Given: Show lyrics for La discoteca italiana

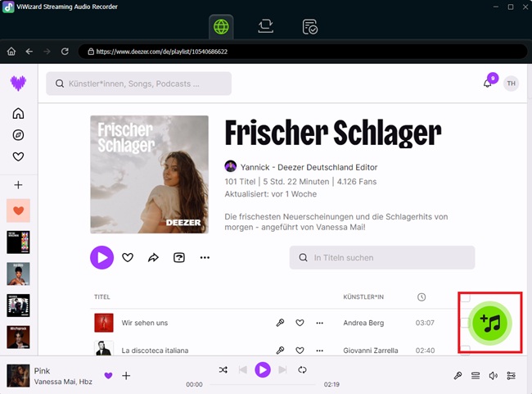Looking at the screenshot, I should [x=280, y=351].
